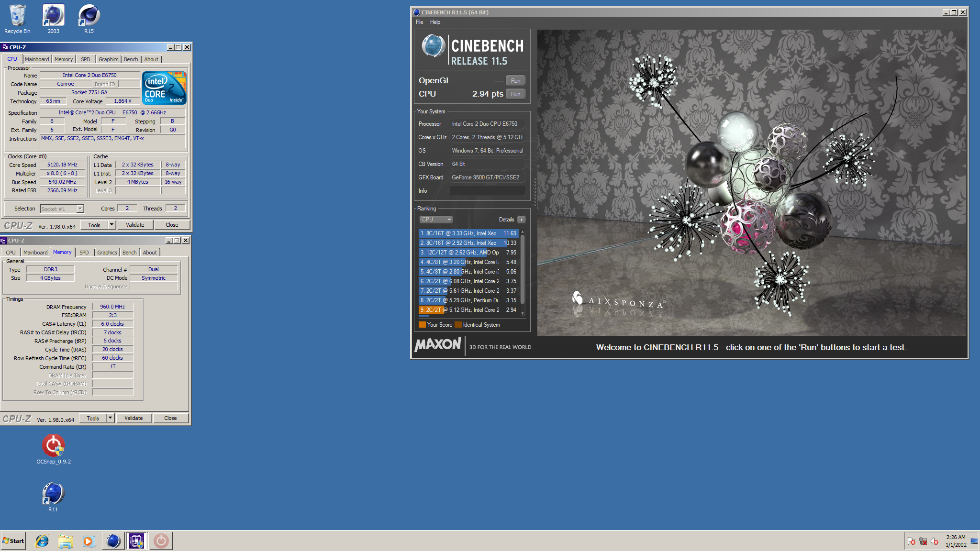This screenshot has width=980, height=551.
Task: Switch to CPU tab in lower CPU-Z window
Action: [11, 253]
